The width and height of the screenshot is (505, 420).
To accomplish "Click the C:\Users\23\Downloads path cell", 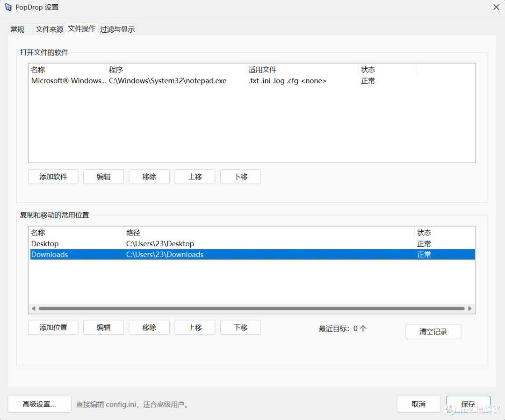I will 165,254.
